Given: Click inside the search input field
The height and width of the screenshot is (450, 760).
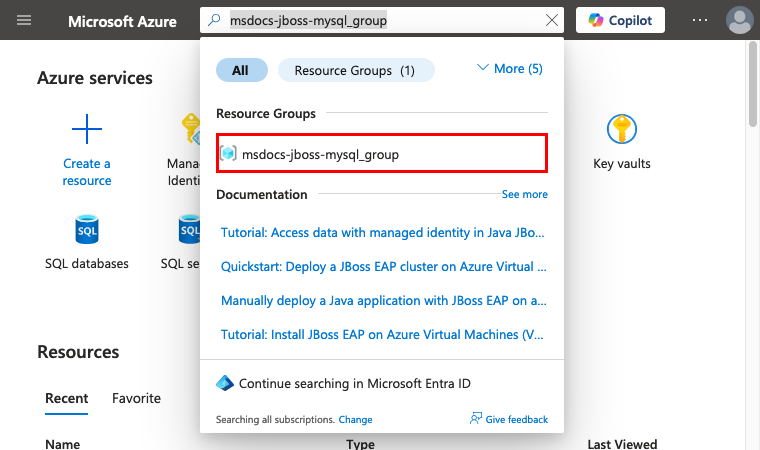Looking at the screenshot, I should (383, 20).
